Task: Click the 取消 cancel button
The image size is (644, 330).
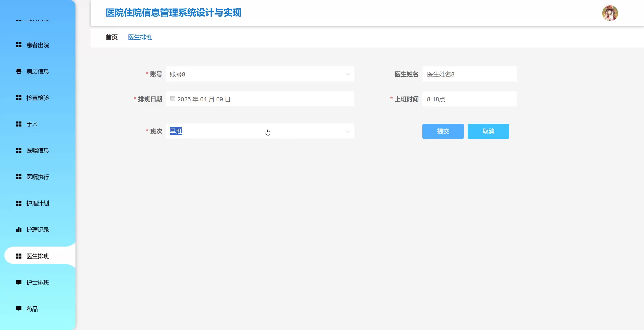Action: 488,131
